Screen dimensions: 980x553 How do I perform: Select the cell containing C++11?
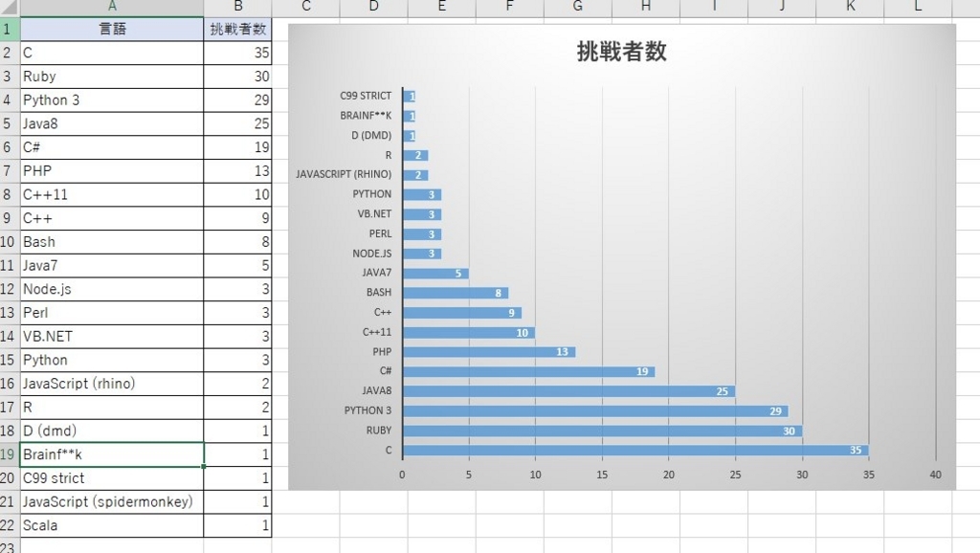pos(112,194)
